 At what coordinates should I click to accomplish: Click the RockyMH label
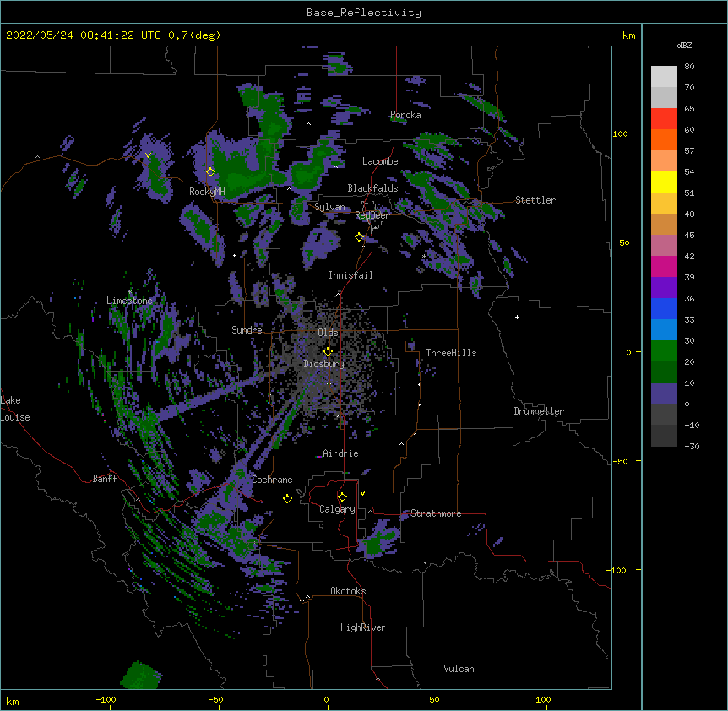coord(207,192)
